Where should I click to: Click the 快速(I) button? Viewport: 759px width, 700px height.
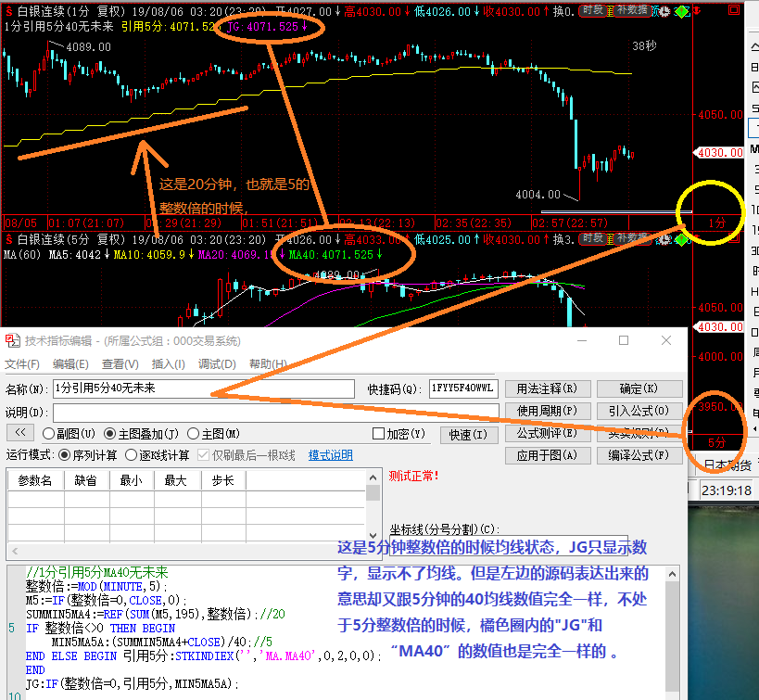pyautogui.click(x=469, y=435)
